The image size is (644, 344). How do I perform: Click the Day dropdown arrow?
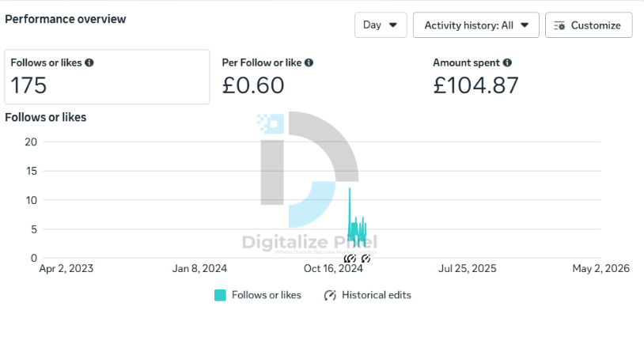pyautogui.click(x=393, y=25)
